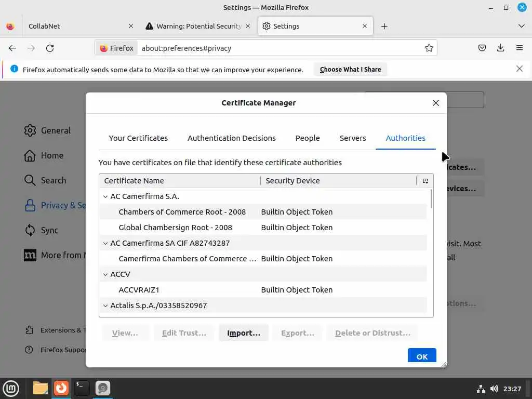532x399 pixels.
Task: Open the Downloads panel
Action: point(500,48)
